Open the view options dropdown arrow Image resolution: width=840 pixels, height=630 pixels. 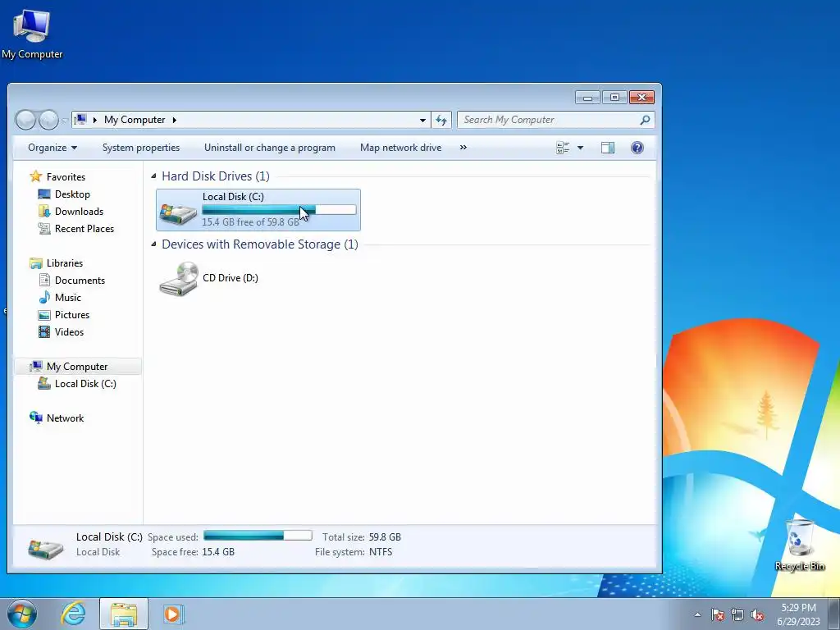(x=580, y=148)
